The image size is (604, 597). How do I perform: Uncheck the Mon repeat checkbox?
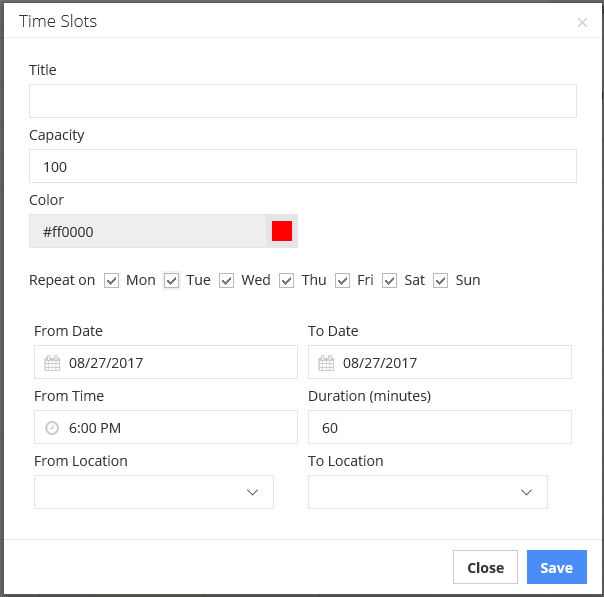[111, 280]
